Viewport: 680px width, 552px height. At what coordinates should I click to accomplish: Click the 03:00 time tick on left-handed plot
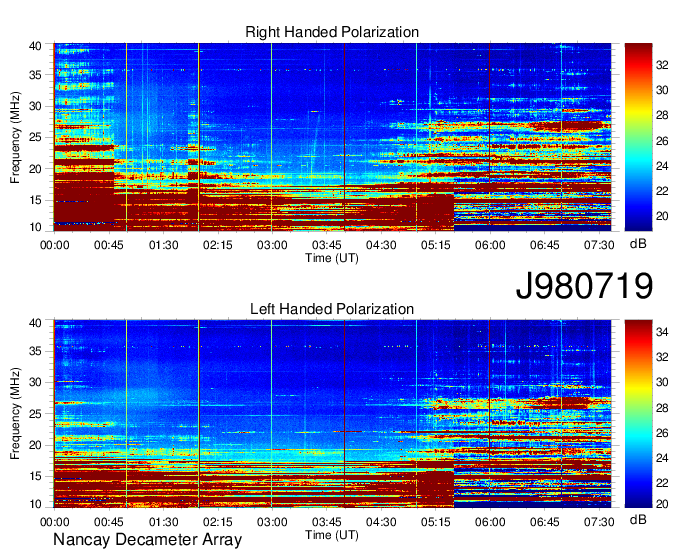[272, 522]
